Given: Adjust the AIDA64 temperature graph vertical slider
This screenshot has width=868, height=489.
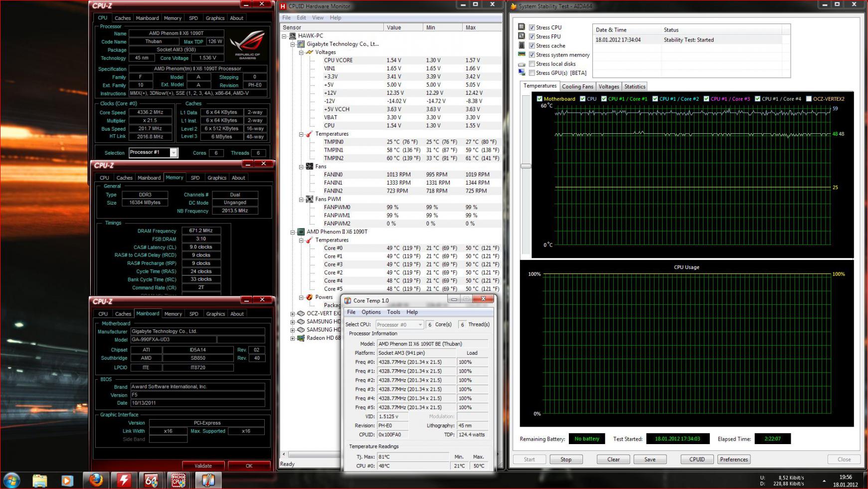Looking at the screenshot, I should (526, 166).
